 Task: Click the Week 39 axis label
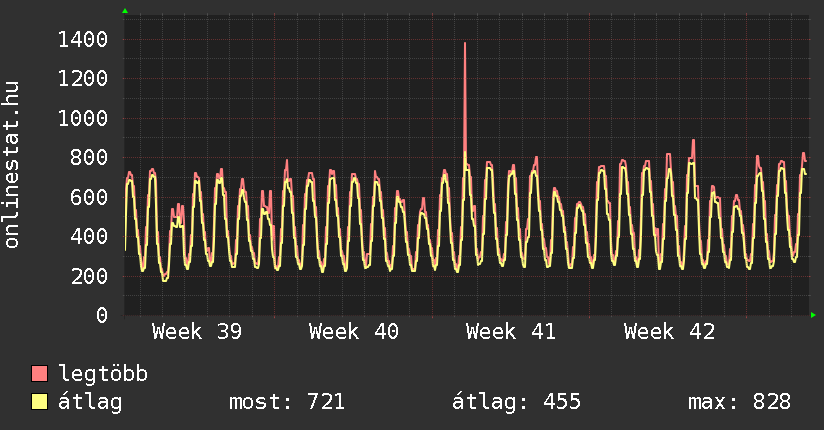pyautogui.click(x=197, y=332)
